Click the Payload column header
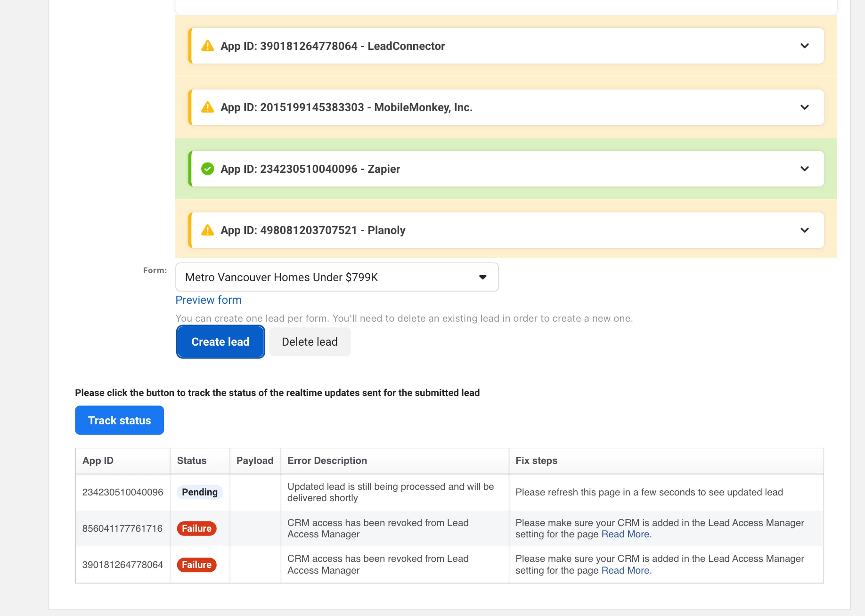865x616 pixels. 255,461
